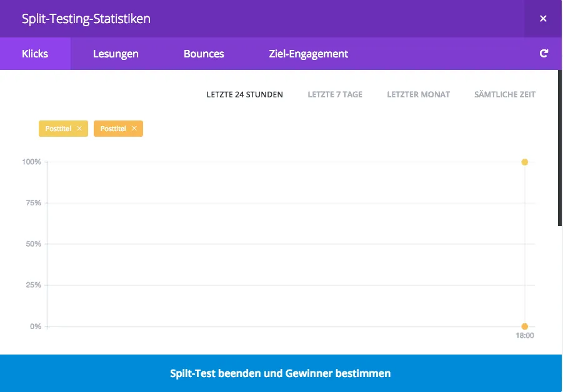Enable the LETZTE 7 TAGE time filter

point(335,94)
